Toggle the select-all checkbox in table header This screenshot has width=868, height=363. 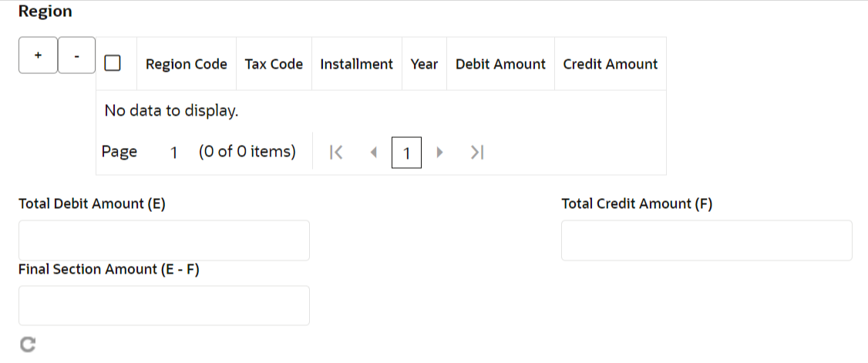(x=113, y=64)
